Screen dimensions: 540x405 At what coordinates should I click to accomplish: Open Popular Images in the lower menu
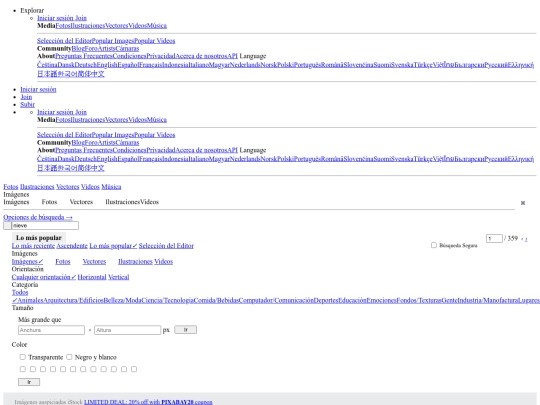tap(113, 135)
